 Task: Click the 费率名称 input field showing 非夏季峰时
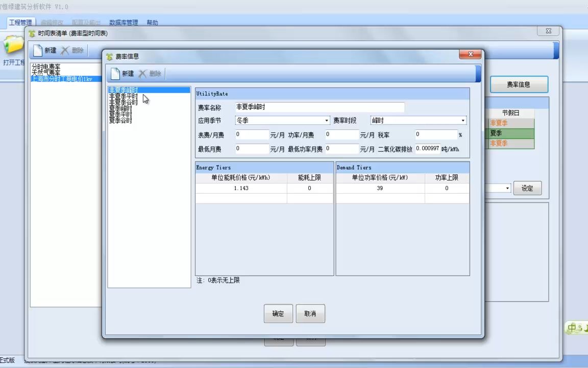point(319,106)
